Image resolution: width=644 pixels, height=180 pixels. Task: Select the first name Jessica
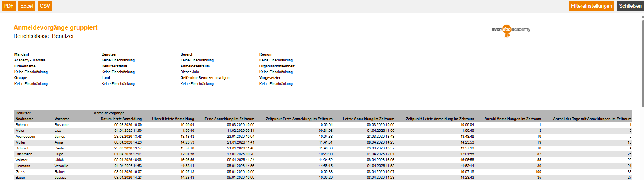point(61,178)
